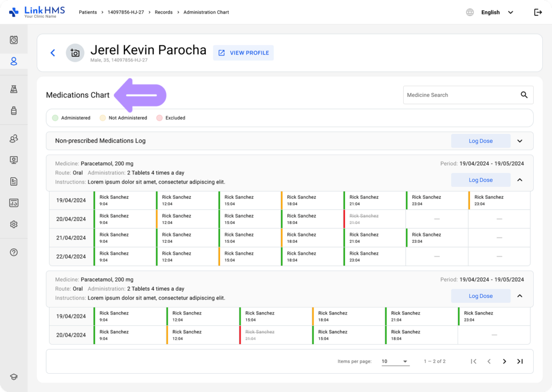Open the Patients section in the sidebar
This screenshot has height=392, width=552.
14,61
